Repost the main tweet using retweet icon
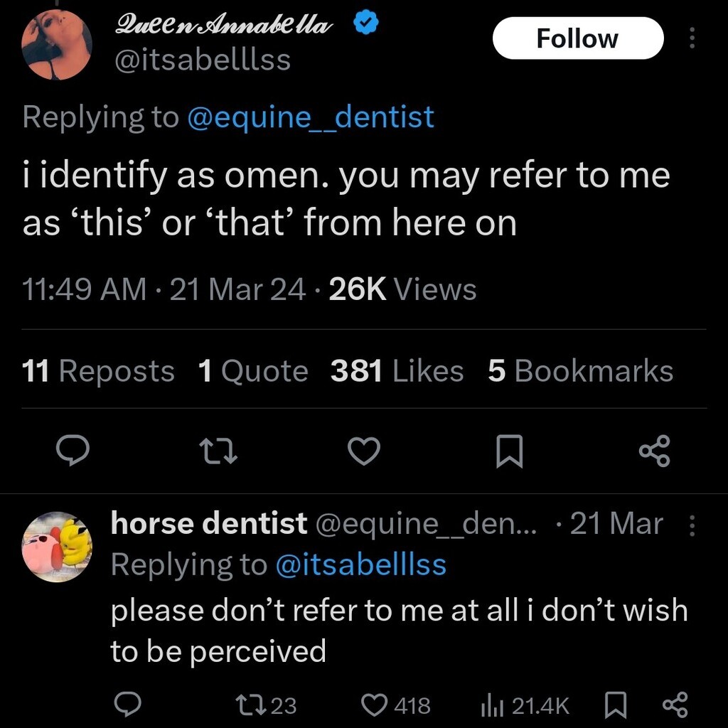This screenshot has width=728, height=728. pos(218,451)
